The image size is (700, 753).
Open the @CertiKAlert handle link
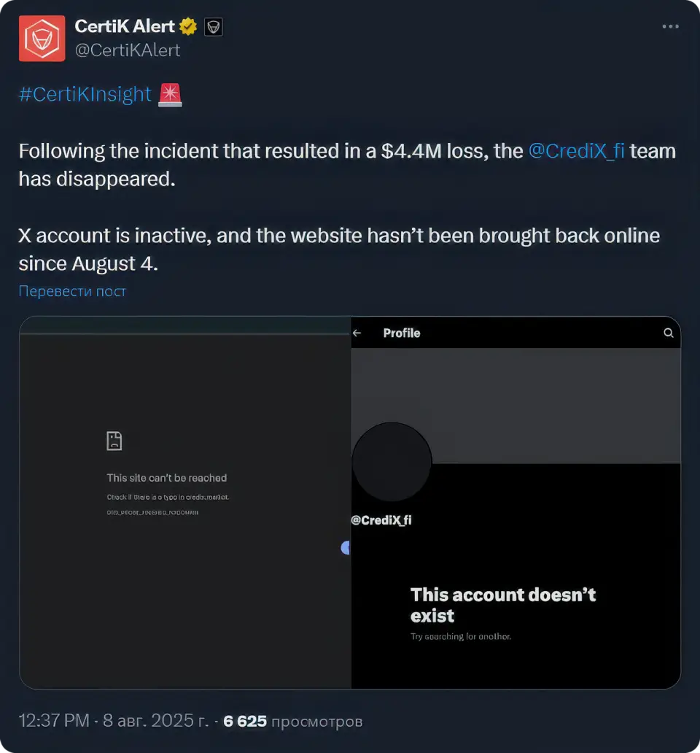pyautogui.click(x=128, y=50)
